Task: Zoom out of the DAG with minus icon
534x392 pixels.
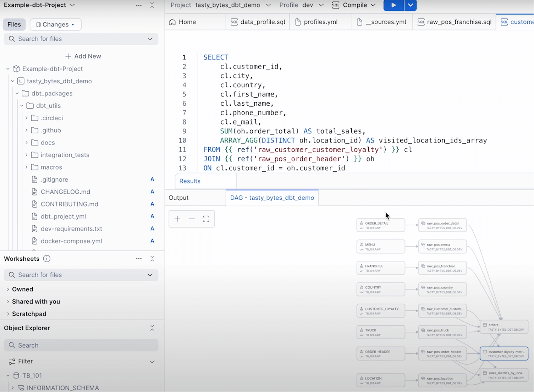Action: tap(192, 219)
